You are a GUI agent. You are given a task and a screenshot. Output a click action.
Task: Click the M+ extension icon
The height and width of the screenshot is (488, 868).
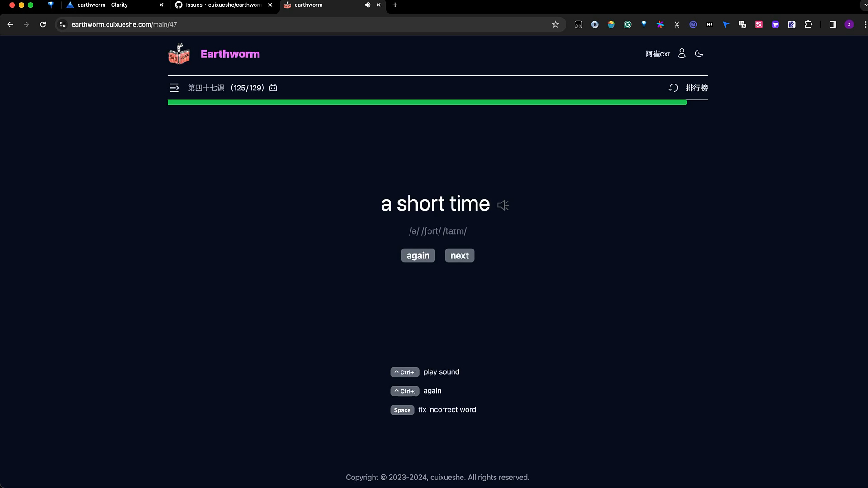point(710,24)
